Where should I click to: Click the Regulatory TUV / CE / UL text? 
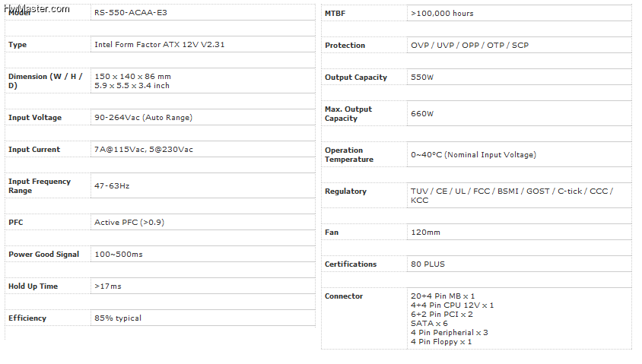coord(512,195)
